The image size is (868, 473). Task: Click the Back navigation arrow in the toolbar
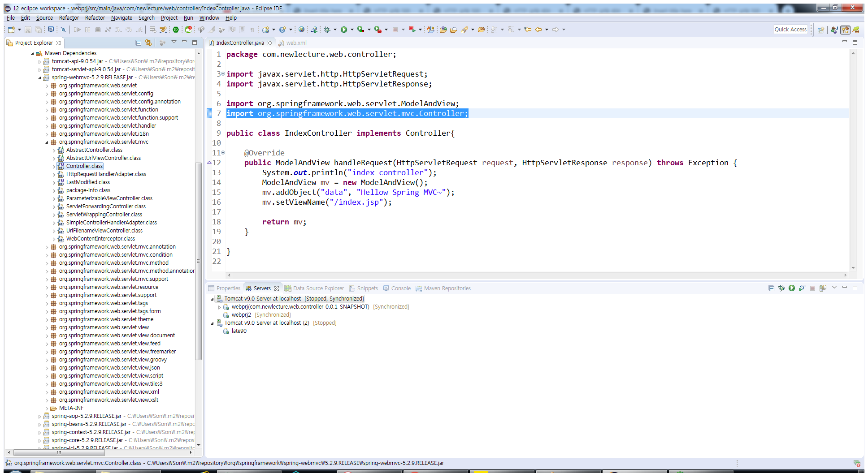[538, 30]
